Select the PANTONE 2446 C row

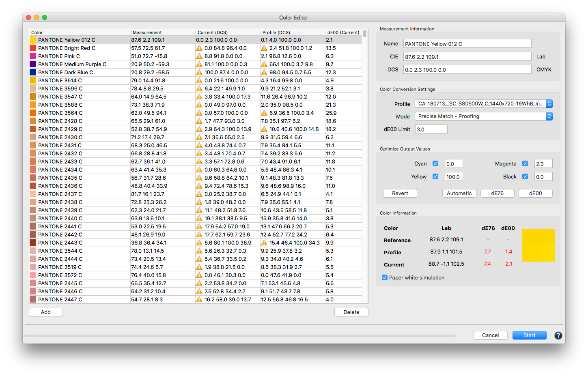(195, 291)
